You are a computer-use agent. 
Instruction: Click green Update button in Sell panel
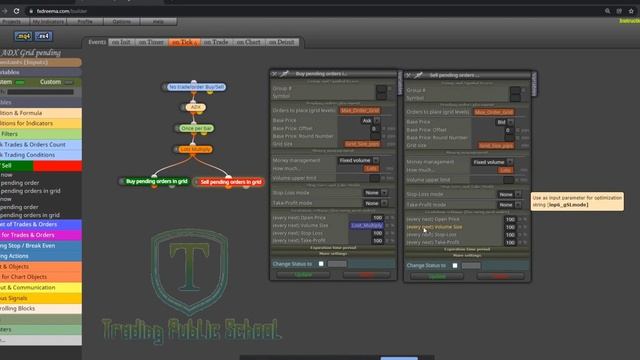tap(437, 277)
